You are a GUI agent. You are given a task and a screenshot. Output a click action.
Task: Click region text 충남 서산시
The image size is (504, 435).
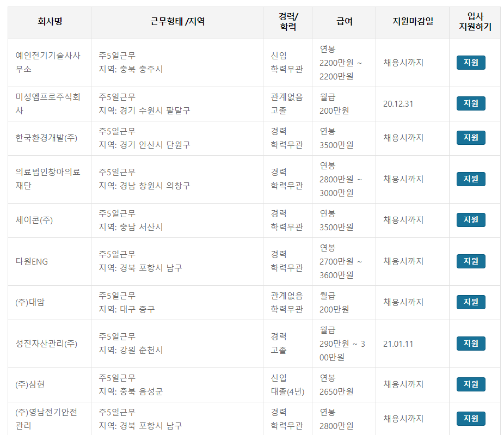click(142, 227)
